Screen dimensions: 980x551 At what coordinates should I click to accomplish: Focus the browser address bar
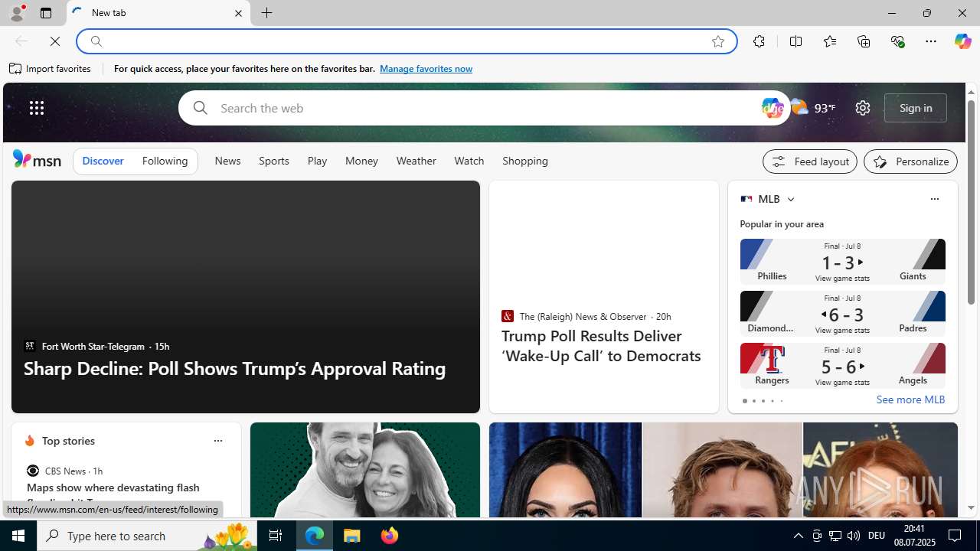[406, 41]
